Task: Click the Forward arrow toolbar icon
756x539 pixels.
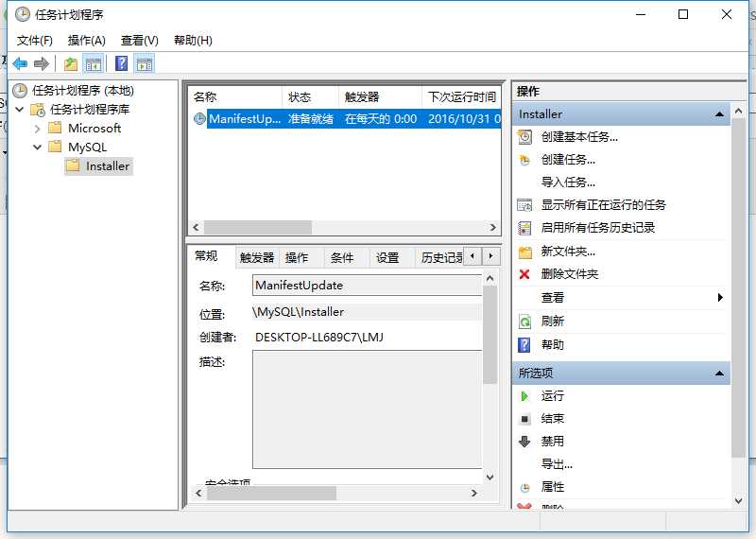Action: point(42,63)
